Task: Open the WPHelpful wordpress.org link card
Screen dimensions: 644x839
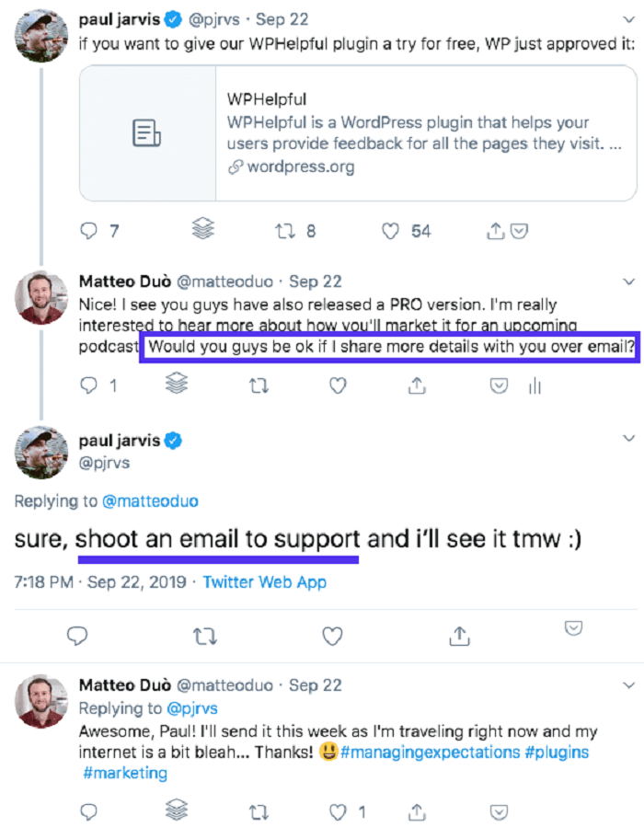Action: [x=358, y=133]
